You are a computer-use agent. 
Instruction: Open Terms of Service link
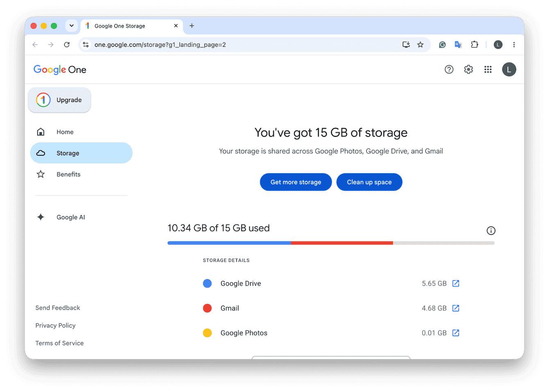59,343
